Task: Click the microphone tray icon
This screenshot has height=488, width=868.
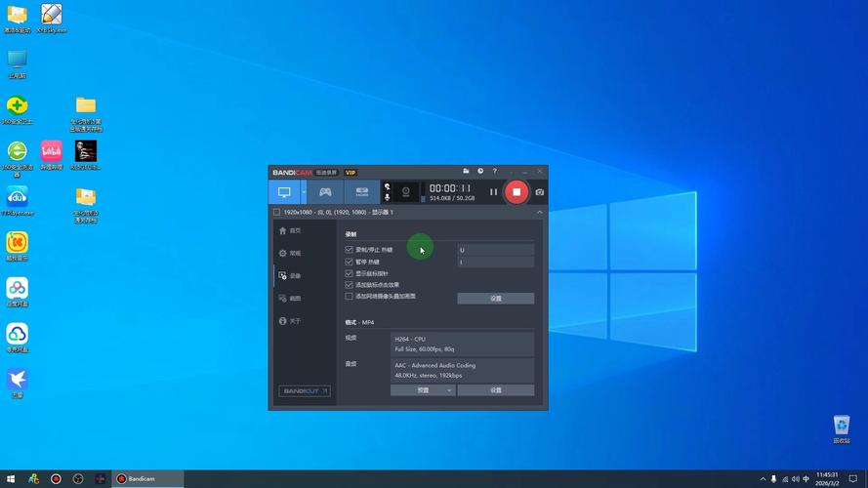Action: click(773, 478)
